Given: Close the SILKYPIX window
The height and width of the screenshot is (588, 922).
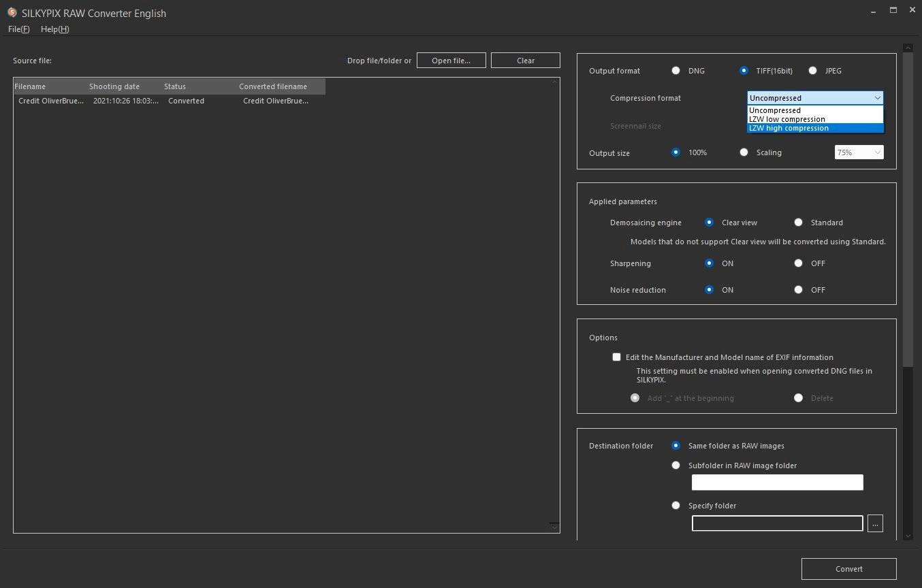Looking at the screenshot, I should (x=912, y=10).
